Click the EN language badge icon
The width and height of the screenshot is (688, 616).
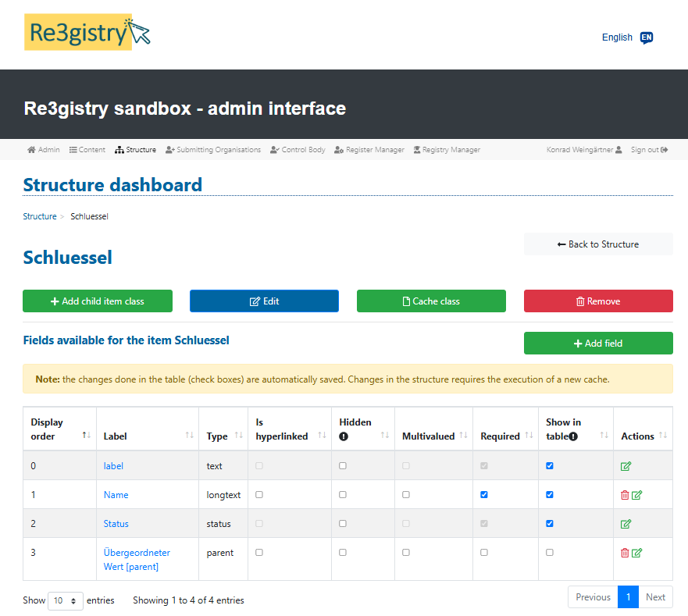pos(646,37)
